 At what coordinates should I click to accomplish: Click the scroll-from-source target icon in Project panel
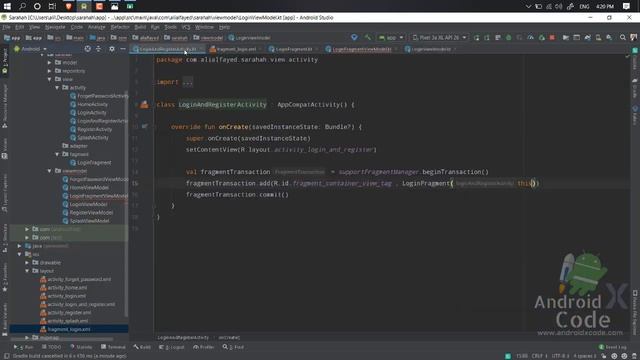pyautogui.click(x=87, y=49)
